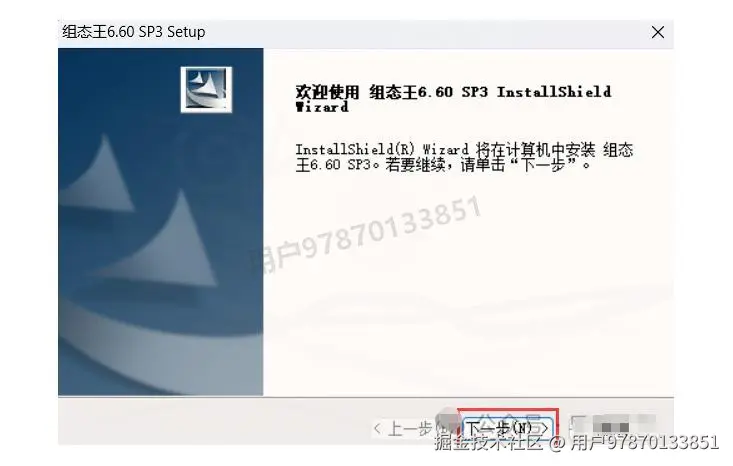Image resolution: width=733 pixels, height=466 pixels.
Task: Click the blurred cancel button beside 下一步
Action: click(x=612, y=426)
